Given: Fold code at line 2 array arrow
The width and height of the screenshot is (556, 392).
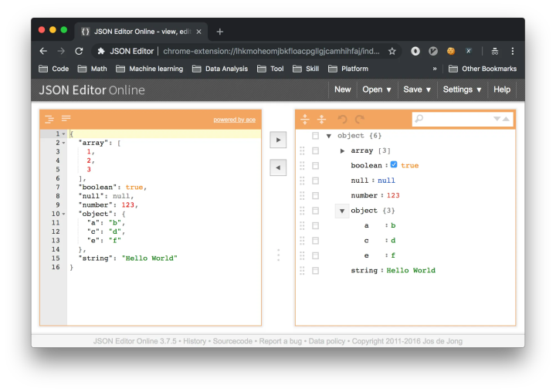Looking at the screenshot, I should (x=64, y=143).
